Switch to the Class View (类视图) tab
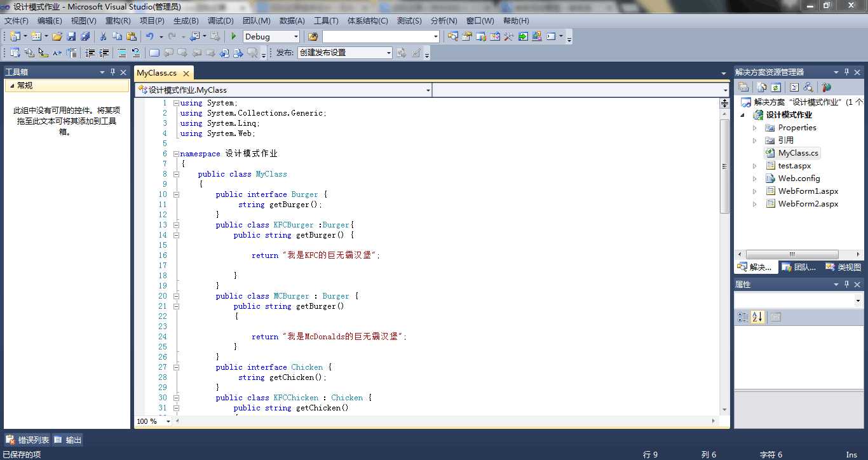The width and height of the screenshot is (868, 460). tap(843, 267)
